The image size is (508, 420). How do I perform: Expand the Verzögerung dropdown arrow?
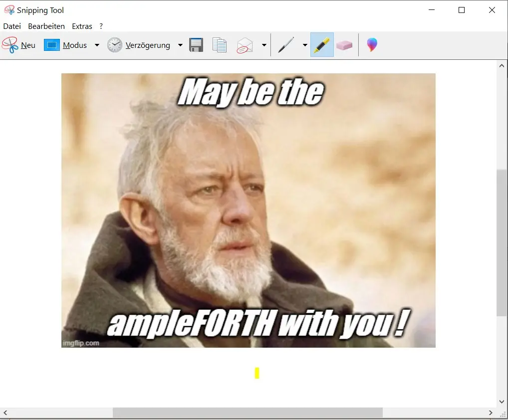click(181, 45)
